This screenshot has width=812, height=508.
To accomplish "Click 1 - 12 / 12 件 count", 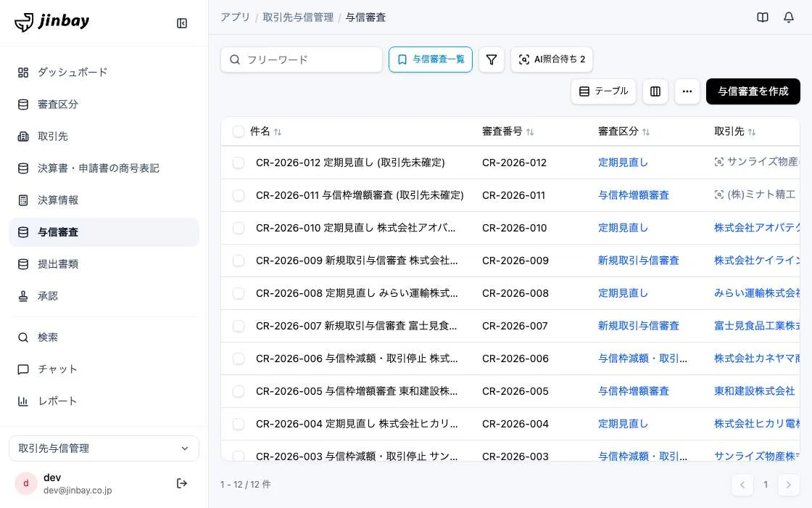I will tap(246, 485).
